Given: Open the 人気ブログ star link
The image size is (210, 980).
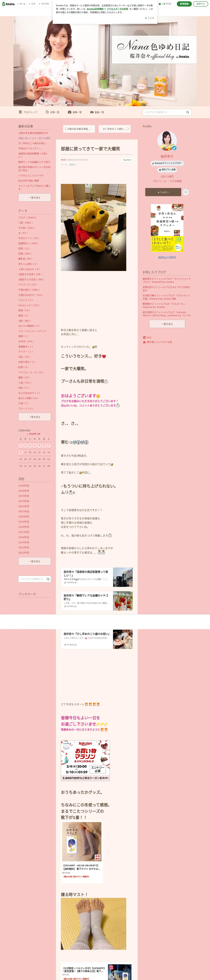Looking at the screenshot, I should [x=165, y=4].
